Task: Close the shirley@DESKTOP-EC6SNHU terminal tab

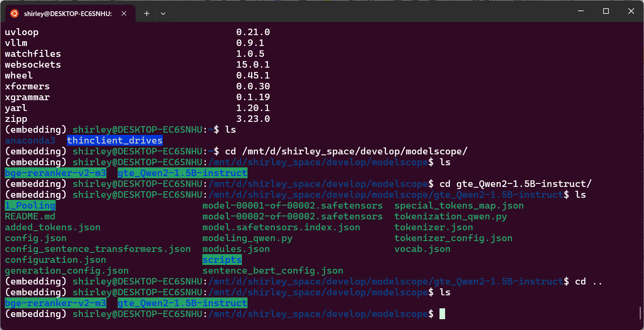Action: pos(124,13)
